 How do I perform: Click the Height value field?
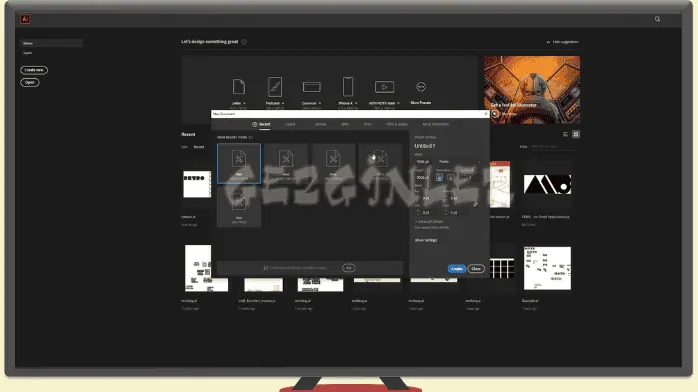[x=423, y=178]
